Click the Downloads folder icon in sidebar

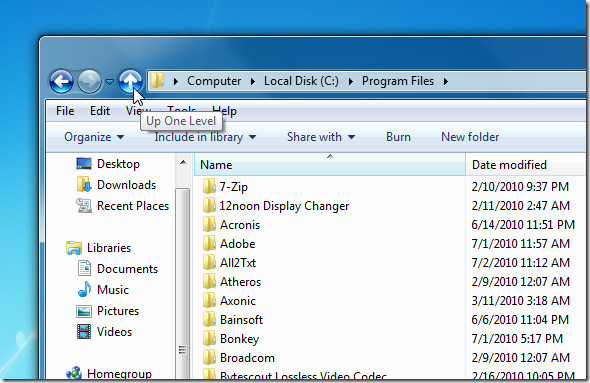[84, 185]
